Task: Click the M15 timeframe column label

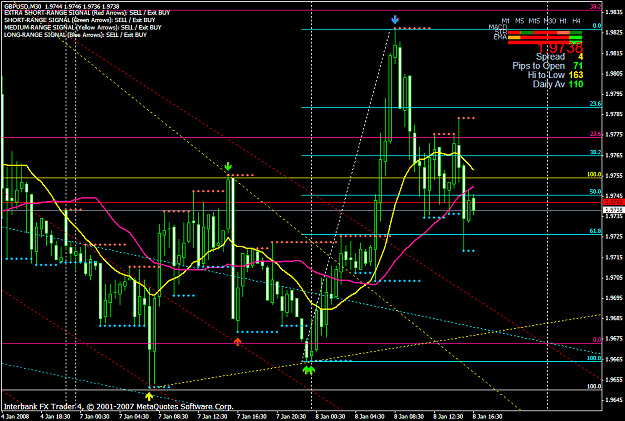Action: (x=534, y=21)
